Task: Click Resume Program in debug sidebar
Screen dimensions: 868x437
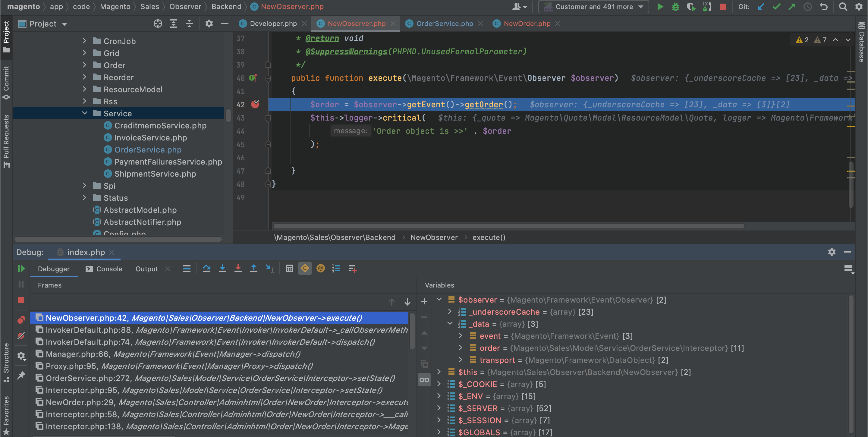Action: point(21,269)
